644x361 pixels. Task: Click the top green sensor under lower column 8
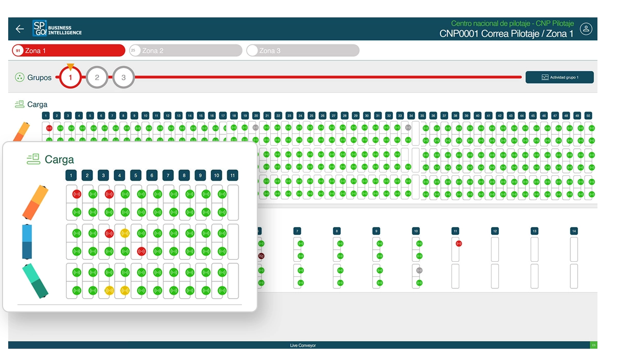pyautogui.click(x=340, y=243)
